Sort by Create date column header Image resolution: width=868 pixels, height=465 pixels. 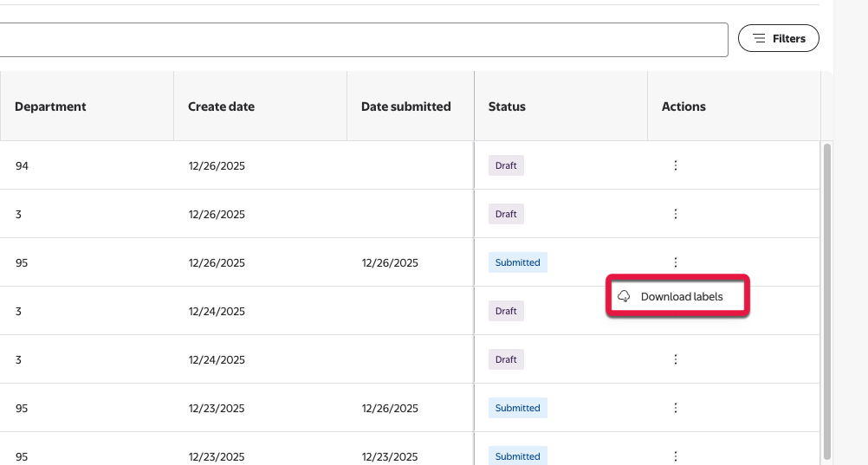(x=221, y=107)
